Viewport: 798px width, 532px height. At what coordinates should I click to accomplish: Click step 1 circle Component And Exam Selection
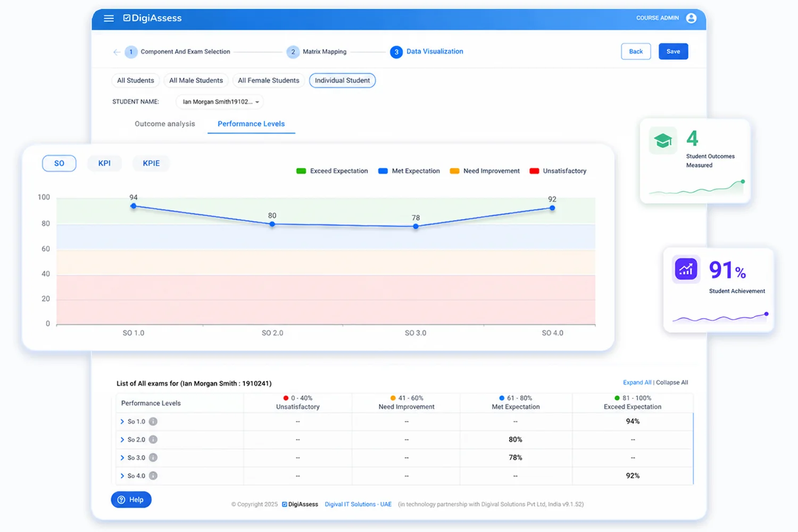click(131, 52)
